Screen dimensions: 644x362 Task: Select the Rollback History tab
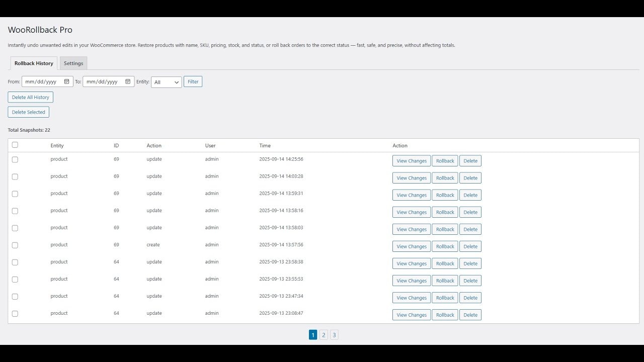34,63
